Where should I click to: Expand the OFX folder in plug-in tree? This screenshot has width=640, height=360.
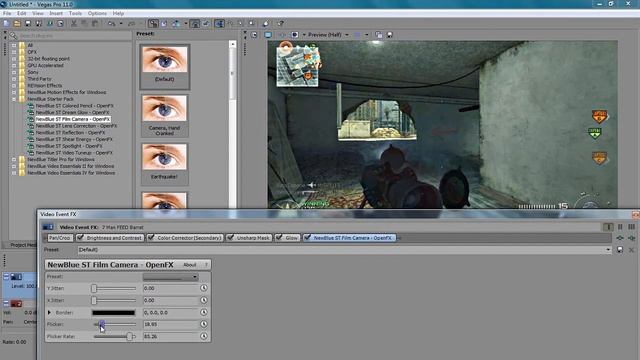[x=14, y=52]
